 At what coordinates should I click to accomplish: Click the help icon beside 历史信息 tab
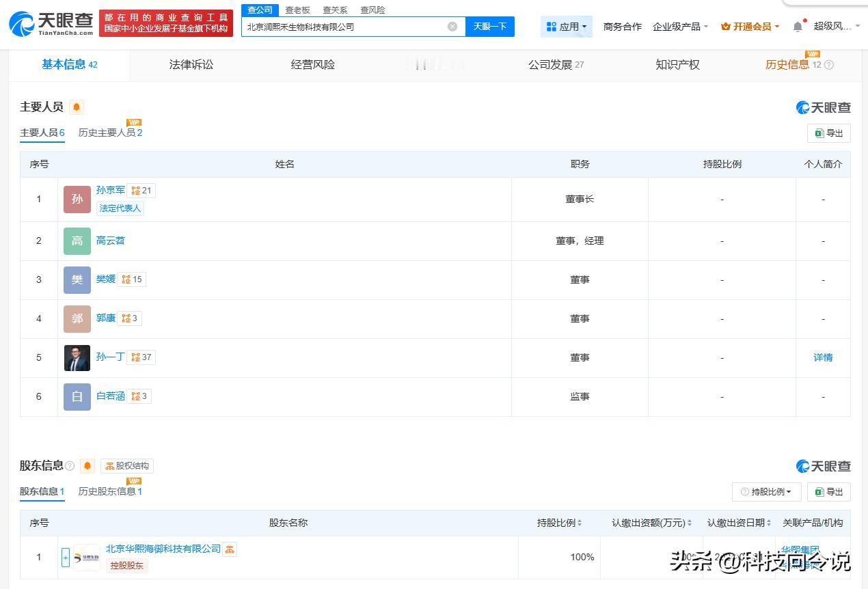coord(829,65)
